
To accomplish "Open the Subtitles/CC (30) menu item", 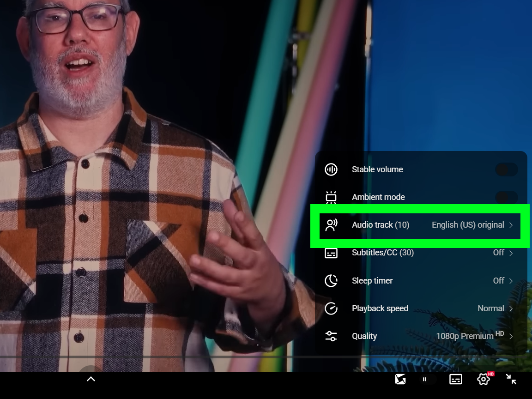I will click(x=421, y=253).
